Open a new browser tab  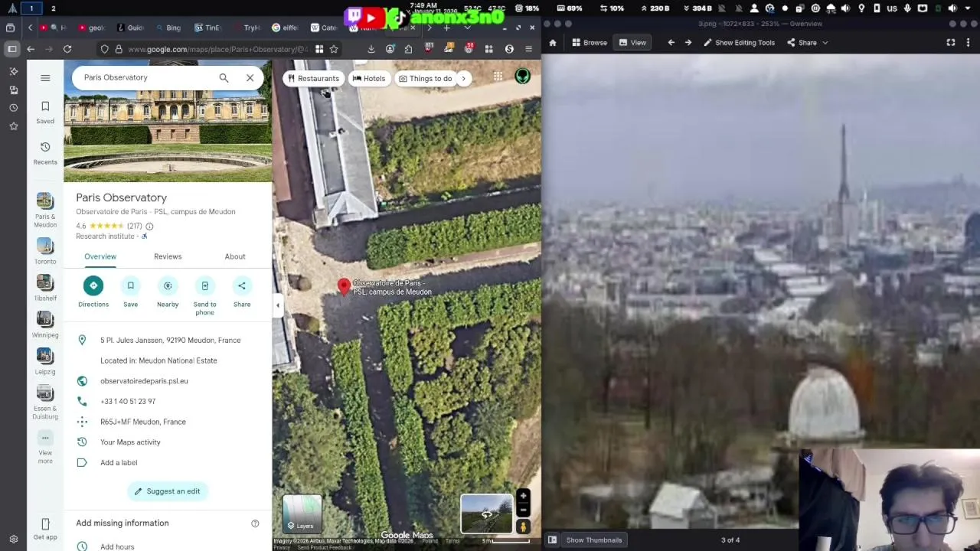coord(446,28)
